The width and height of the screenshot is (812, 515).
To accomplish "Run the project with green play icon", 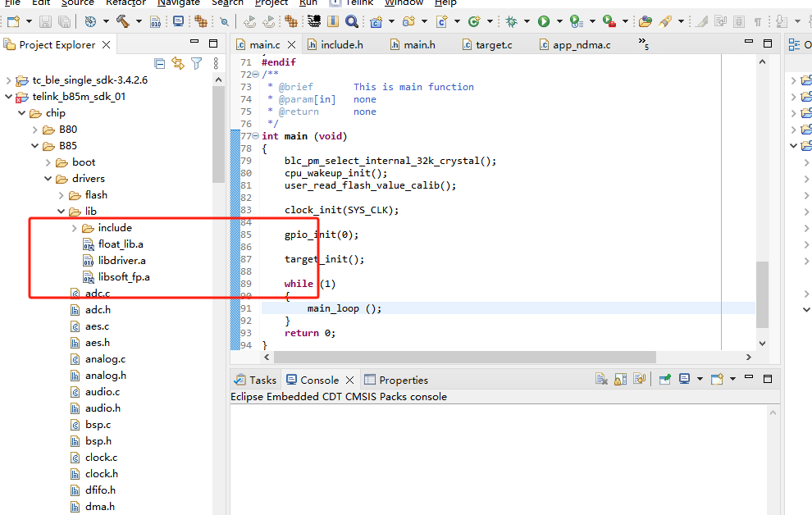I will [x=544, y=21].
